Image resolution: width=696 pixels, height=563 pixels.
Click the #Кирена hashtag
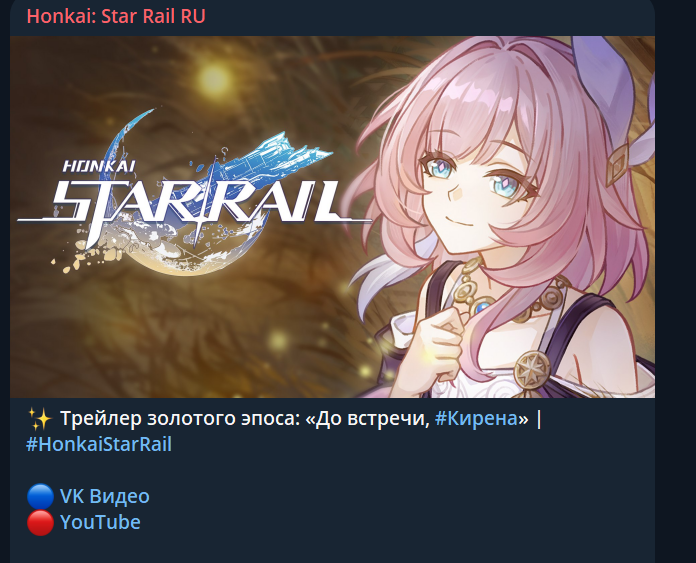[x=476, y=419]
